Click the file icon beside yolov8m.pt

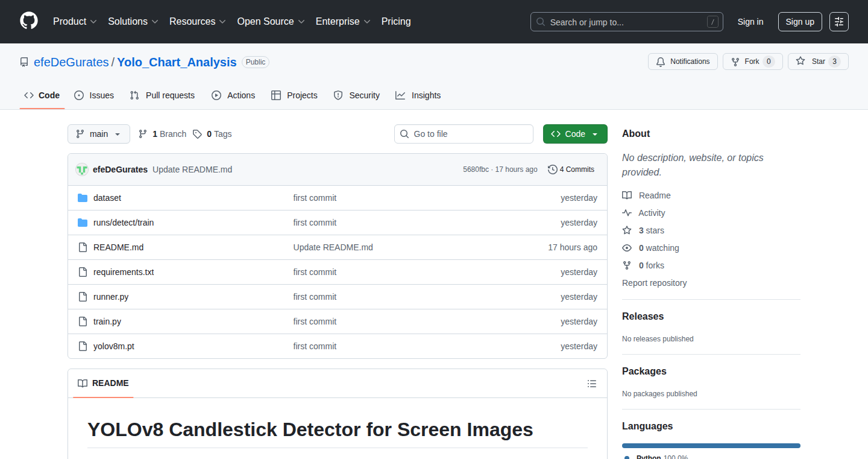[83, 346]
